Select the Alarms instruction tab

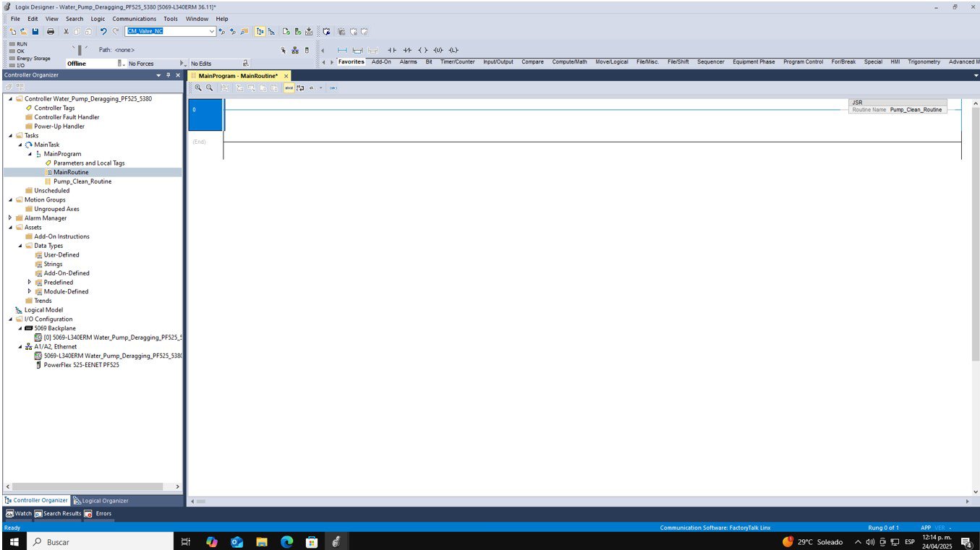409,62
